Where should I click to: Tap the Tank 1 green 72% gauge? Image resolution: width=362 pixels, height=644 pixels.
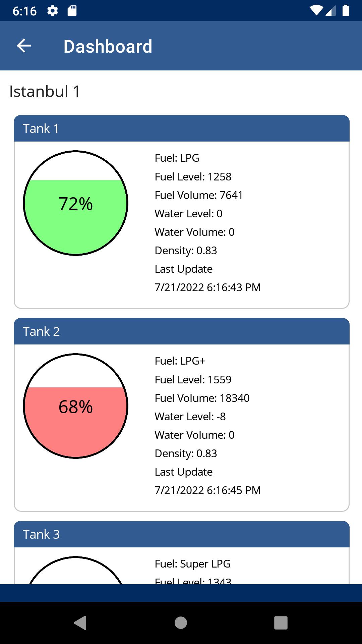[76, 203]
